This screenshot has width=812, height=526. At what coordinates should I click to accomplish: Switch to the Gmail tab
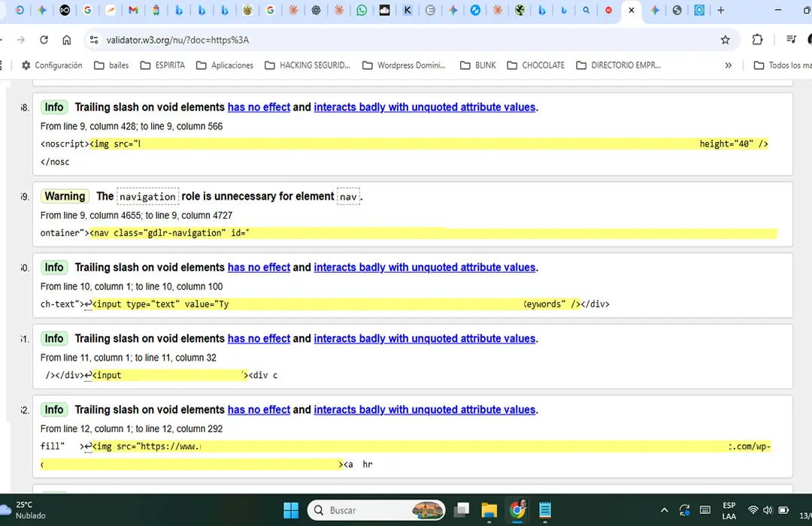click(133, 11)
